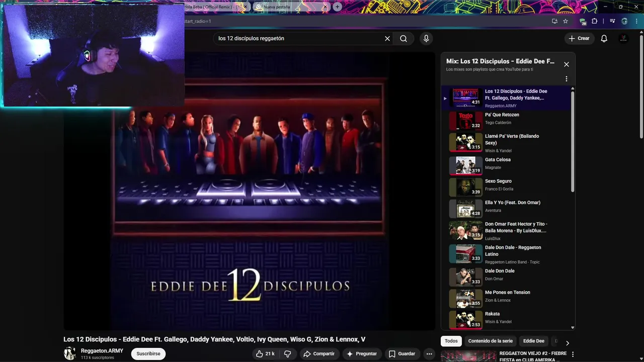Viewport: 644px width, 362px height.
Task: Click the '113 k suscriptores' text
Action: coord(98,358)
